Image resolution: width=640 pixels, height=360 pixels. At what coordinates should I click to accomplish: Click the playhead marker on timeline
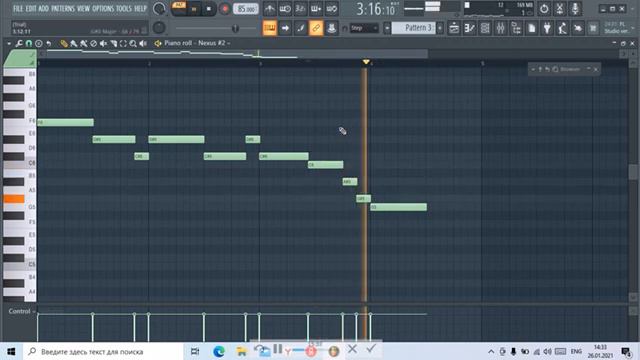366,62
